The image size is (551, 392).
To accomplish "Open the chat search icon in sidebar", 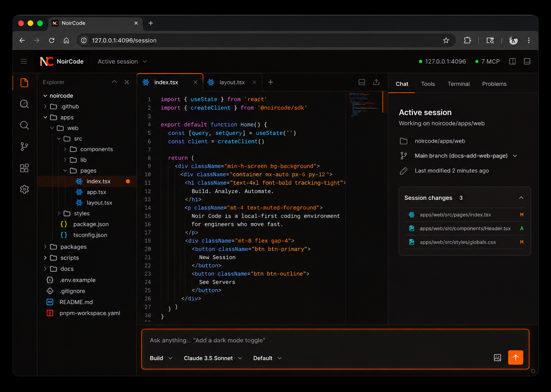I will (x=24, y=104).
